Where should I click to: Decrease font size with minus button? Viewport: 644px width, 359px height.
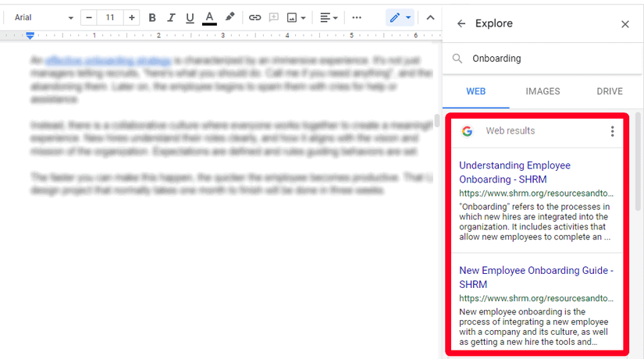point(89,18)
